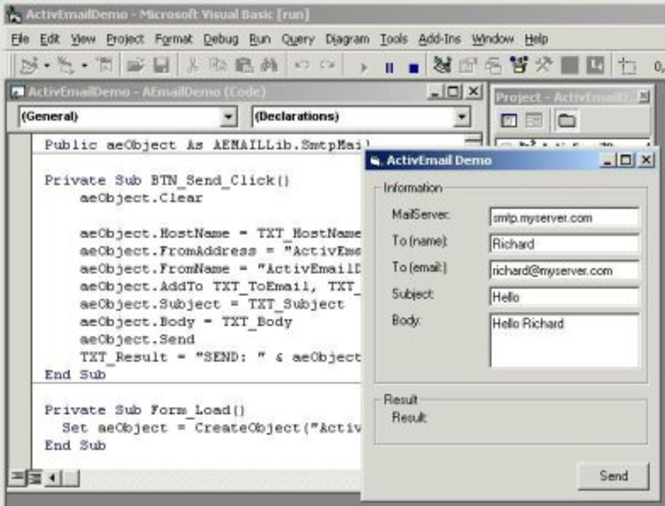Viewport: 665px width, 506px height.
Task: Open the Add Project dropdown arrow
Action: click(47, 66)
